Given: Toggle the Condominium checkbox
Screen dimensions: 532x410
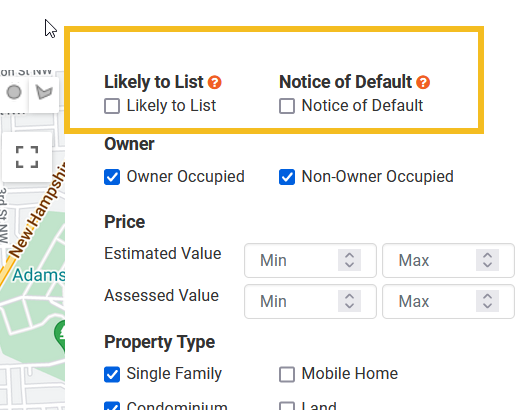Looking at the screenshot, I should pyautogui.click(x=112, y=406).
